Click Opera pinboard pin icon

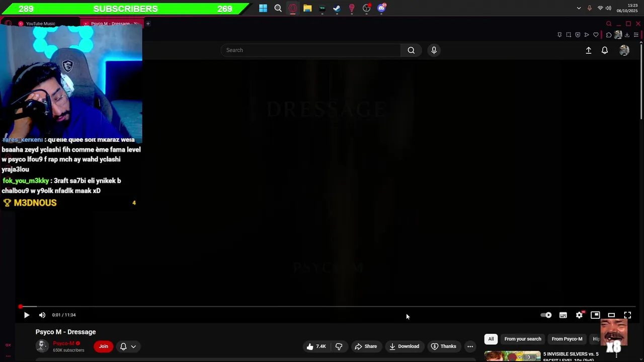(x=559, y=35)
